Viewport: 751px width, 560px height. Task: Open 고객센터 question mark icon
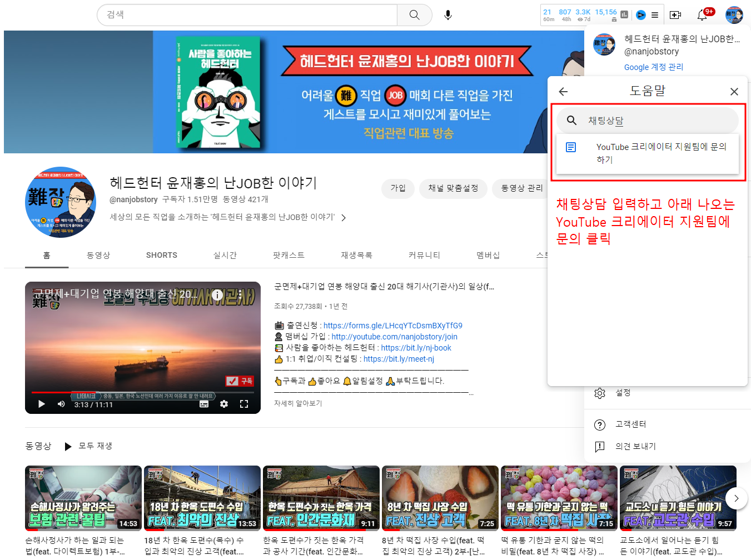pyautogui.click(x=600, y=425)
